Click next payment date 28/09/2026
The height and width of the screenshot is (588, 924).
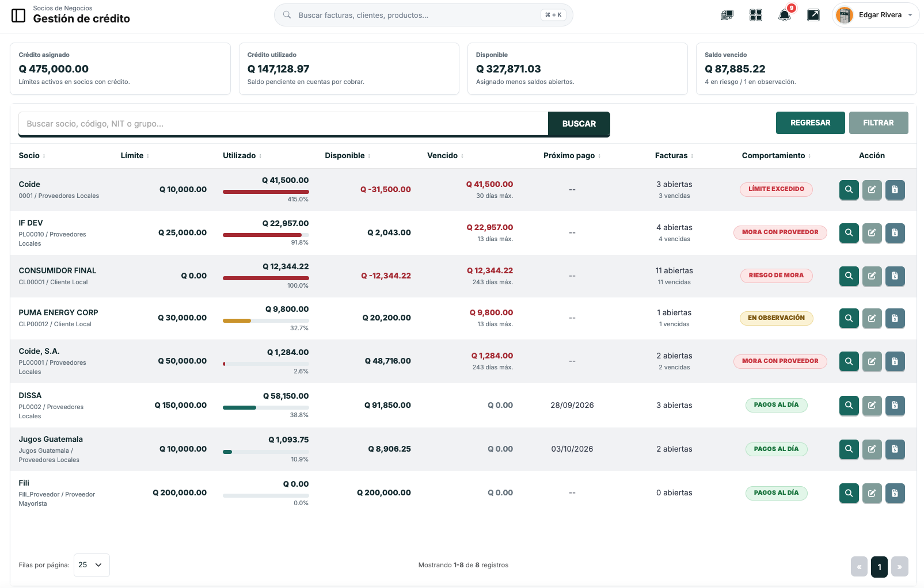tap(572, 406)
